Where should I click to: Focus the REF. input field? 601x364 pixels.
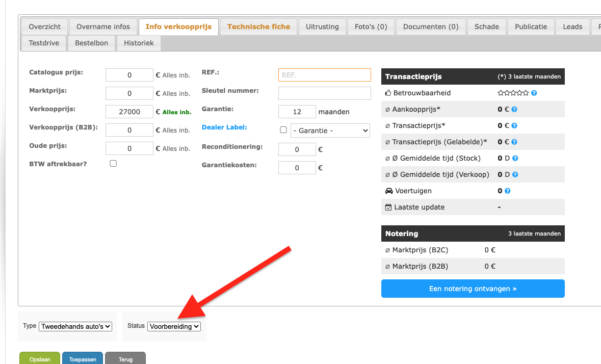pyautogui.click(x=325, y=75)
